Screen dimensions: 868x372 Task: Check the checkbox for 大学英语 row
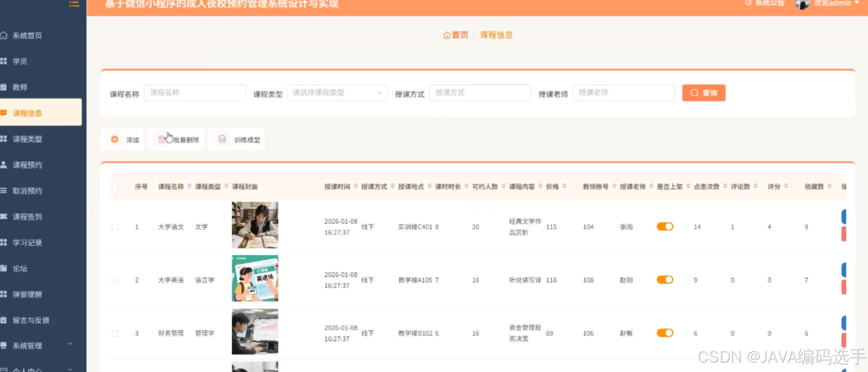pyautogui.click(x=115, y=280)
